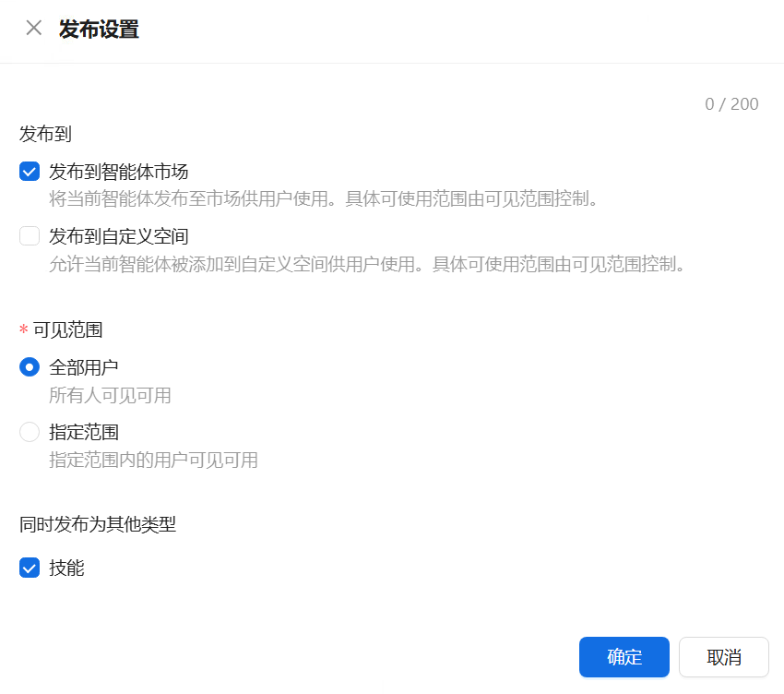Click the 同时发布为其他类型 heading

98,524
